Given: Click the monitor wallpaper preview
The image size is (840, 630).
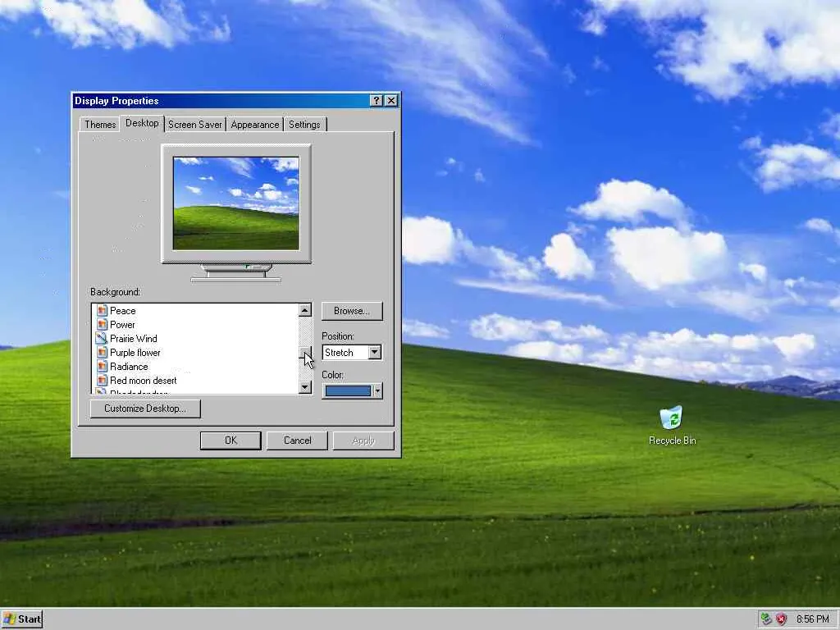Looking at the screenshot, I should click(236, 203).
